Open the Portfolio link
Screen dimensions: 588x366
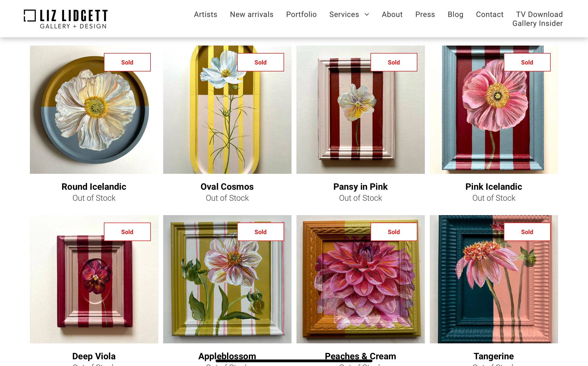coord(301,14)
